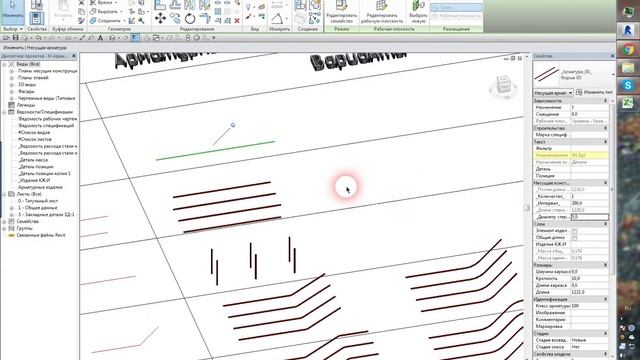The height and width of the screenshot is (360, 640).
Task: Click the red Delete X icon
Action: click(237, 20)
